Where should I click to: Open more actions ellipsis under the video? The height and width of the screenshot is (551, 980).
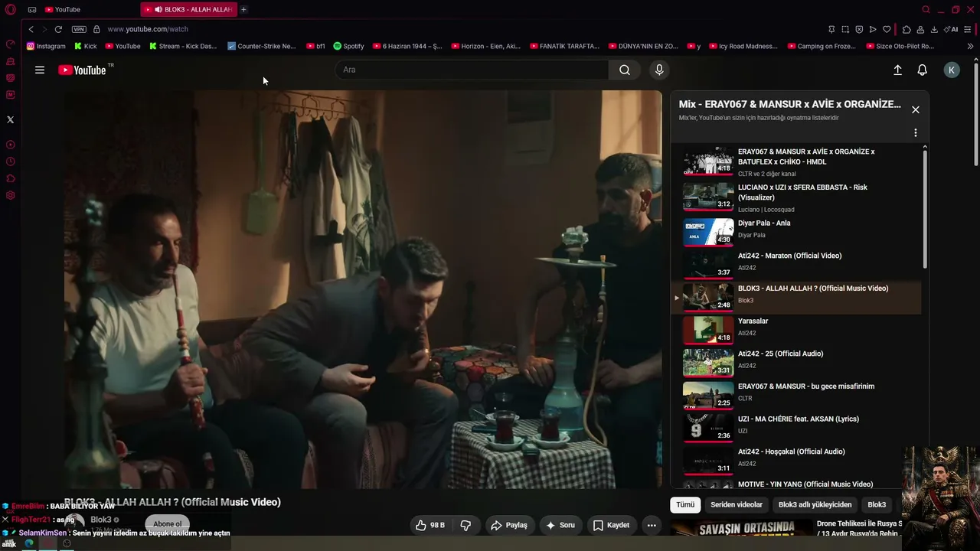click(652, 525)
